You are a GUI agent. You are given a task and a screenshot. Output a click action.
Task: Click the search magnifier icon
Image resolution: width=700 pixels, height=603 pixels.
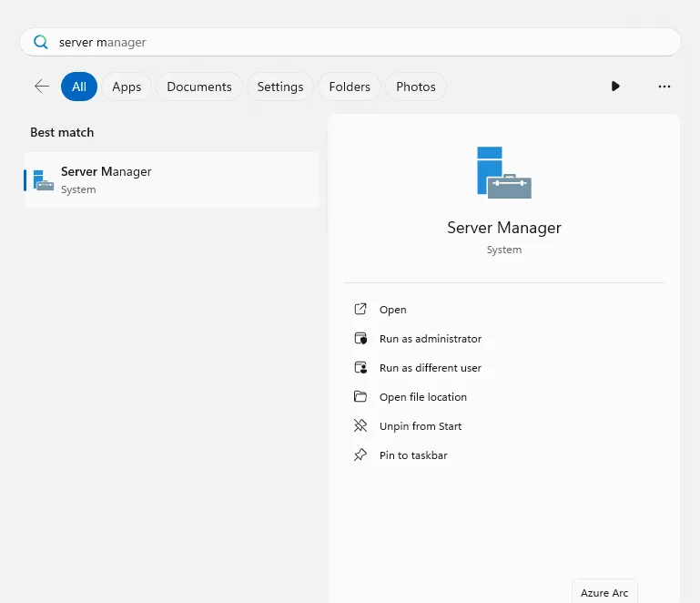coord(41,42)
